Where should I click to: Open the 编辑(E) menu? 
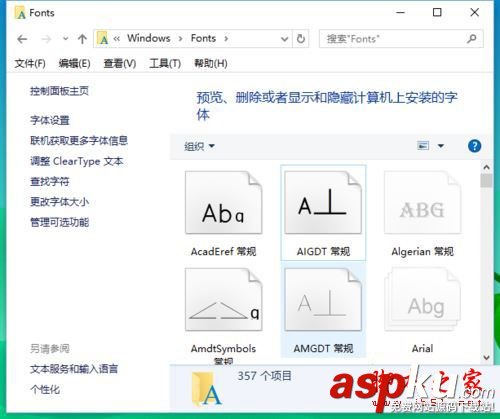(x=74, y=63)
